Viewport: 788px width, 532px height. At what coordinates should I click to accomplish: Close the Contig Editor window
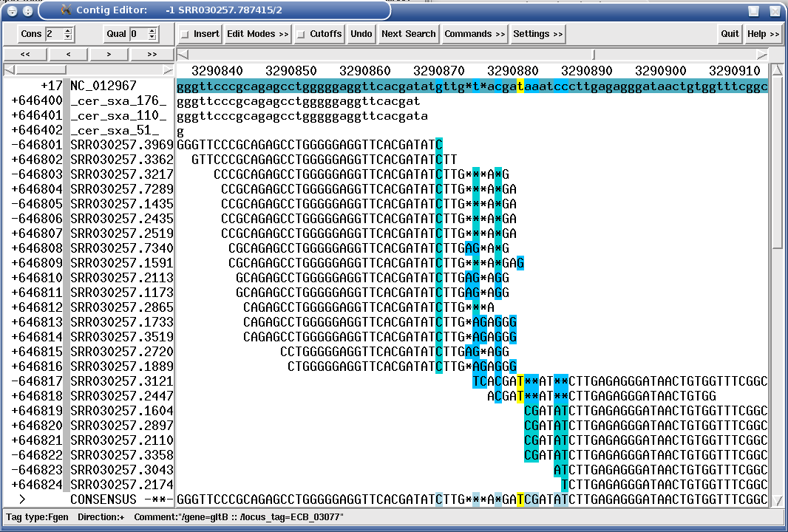pyautogui.click(x=775, y=10)
